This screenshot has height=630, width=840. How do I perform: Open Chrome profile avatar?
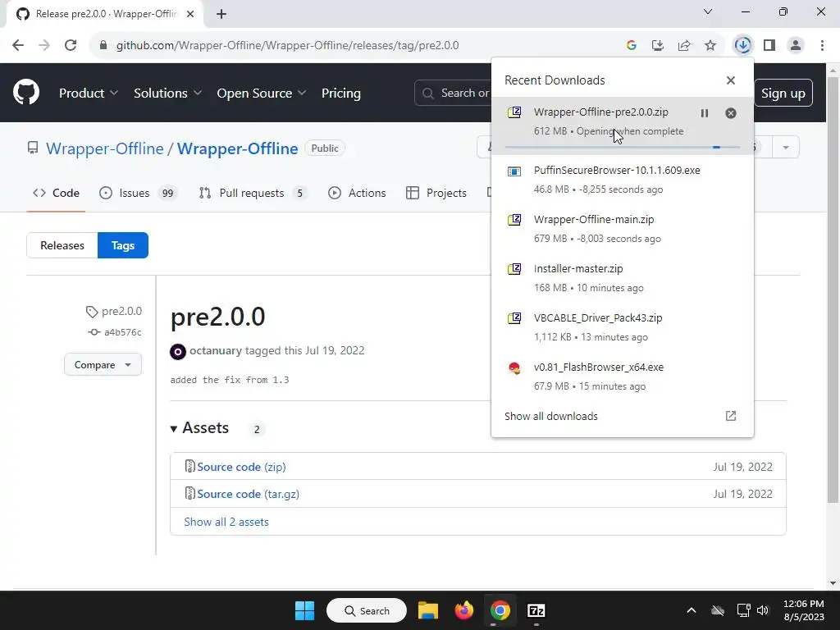tap(796, 46)
